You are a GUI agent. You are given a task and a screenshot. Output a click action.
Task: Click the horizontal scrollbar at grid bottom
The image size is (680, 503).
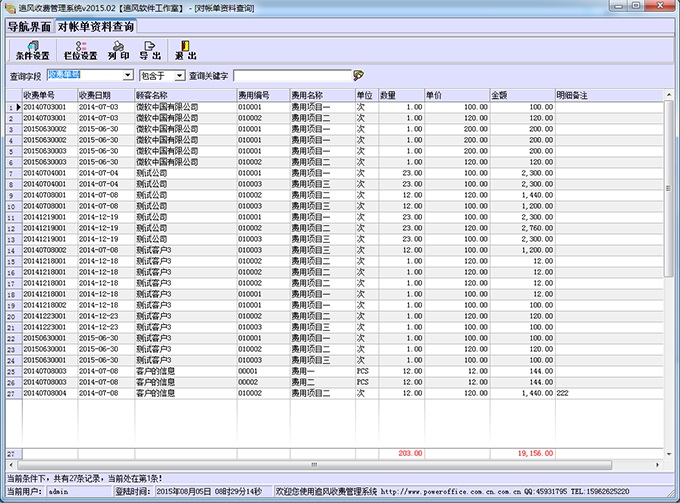click(300, 465)
